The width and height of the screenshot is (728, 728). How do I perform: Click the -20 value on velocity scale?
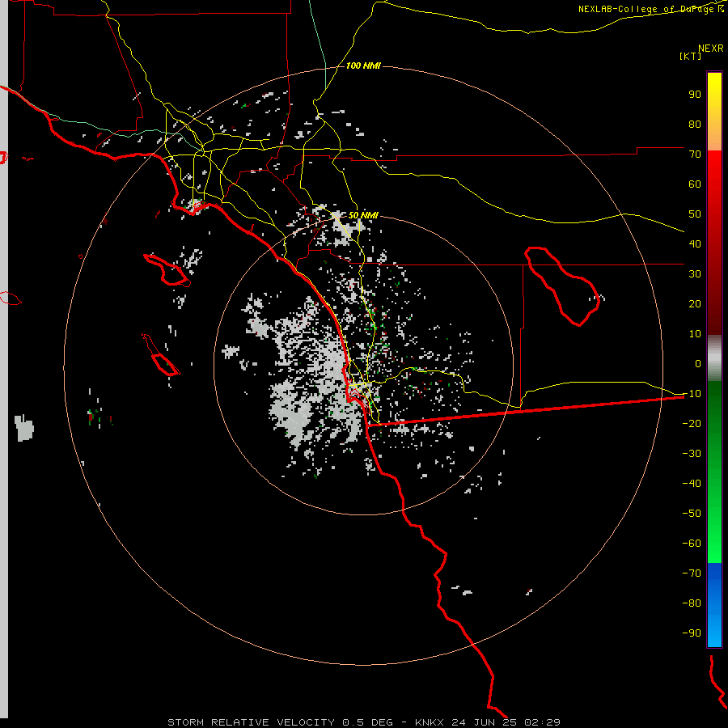(692, 423)
